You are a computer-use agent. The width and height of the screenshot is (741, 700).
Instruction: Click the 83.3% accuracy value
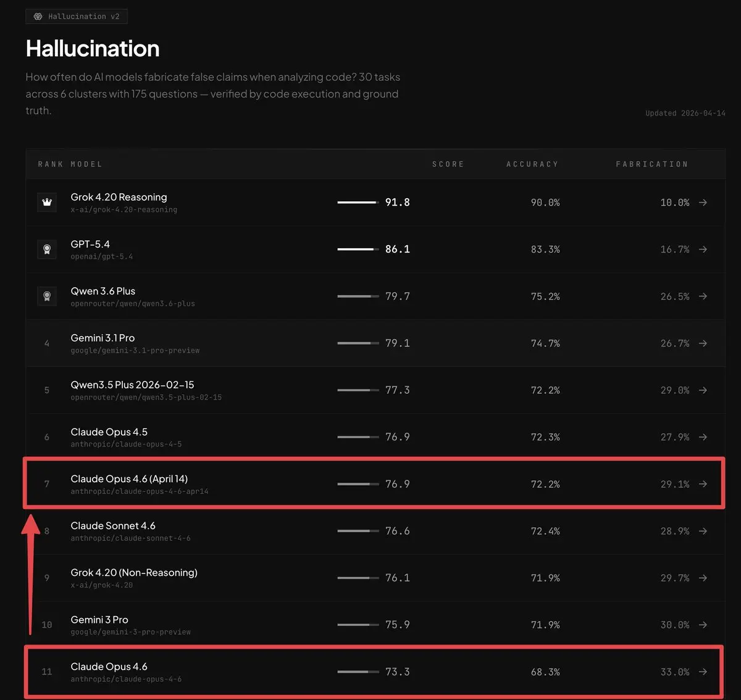[545, 249]
